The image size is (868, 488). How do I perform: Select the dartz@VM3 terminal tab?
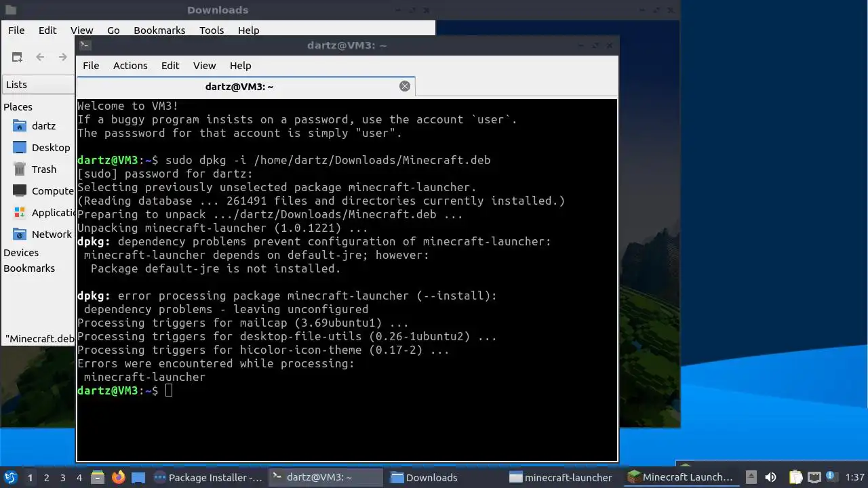[x=245, y=87]
